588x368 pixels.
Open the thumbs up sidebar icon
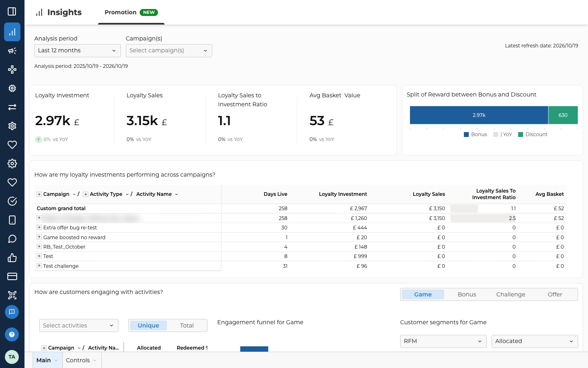tap(12, 258)
